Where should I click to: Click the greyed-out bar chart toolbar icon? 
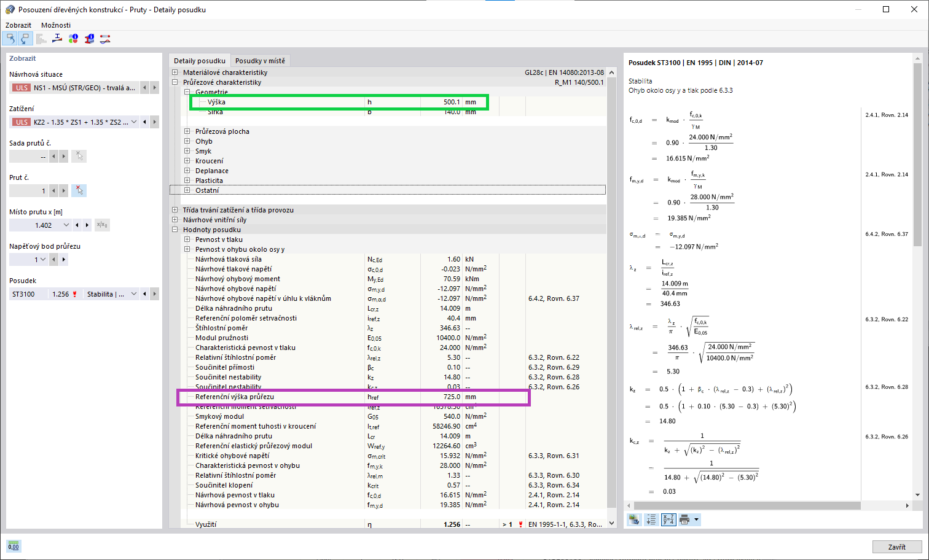[41, 39]
